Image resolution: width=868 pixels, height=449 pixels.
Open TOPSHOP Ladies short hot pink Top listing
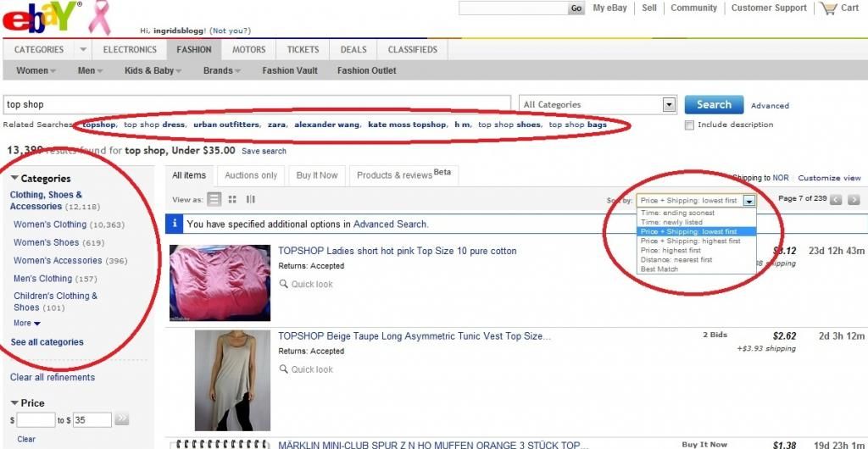pyautogui.click(x=397, y=251)
